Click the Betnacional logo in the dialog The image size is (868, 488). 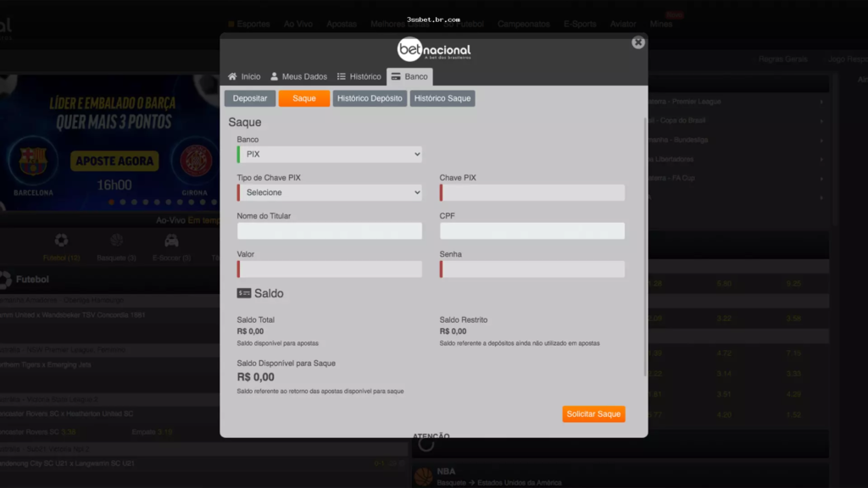(434, 50)
